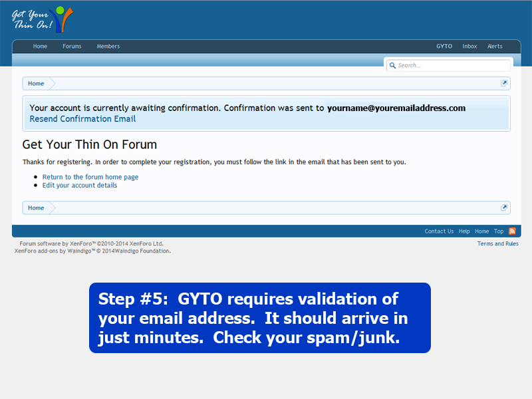
Task: Open Contact Us in footer
Action: tap(439, 231)
